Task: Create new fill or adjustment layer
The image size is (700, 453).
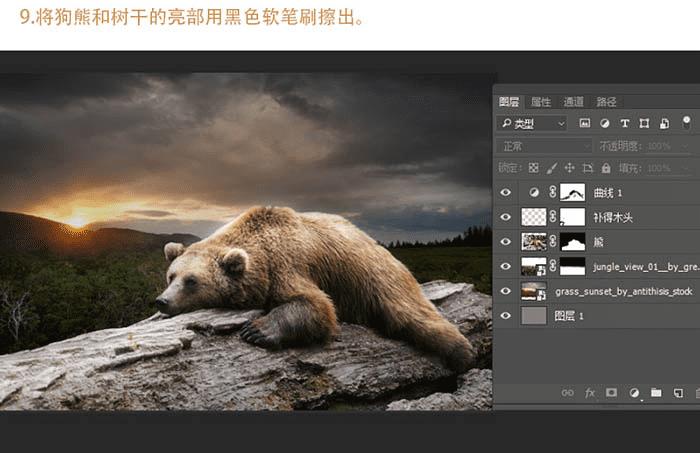Action: coord(634,393)
